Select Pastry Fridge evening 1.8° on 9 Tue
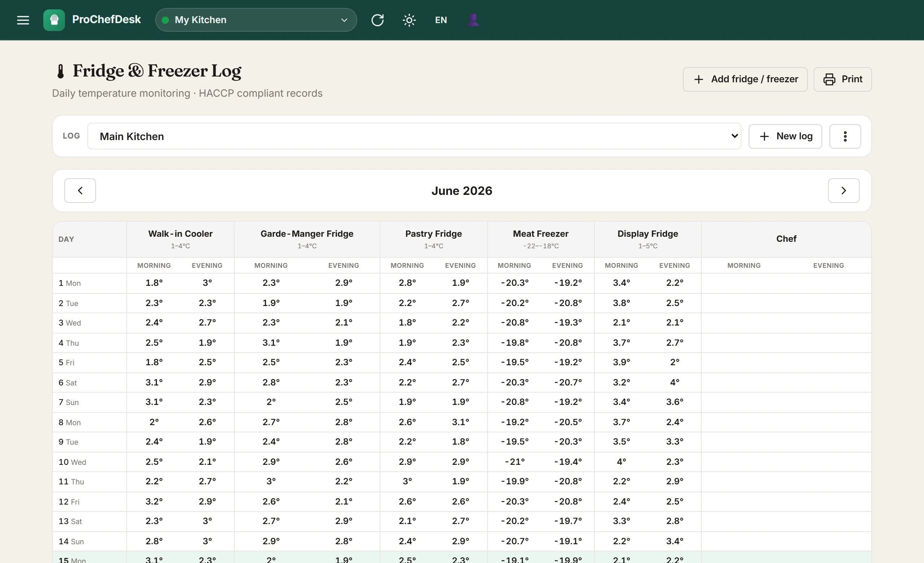The image size is (924, 563). point(461,441)
